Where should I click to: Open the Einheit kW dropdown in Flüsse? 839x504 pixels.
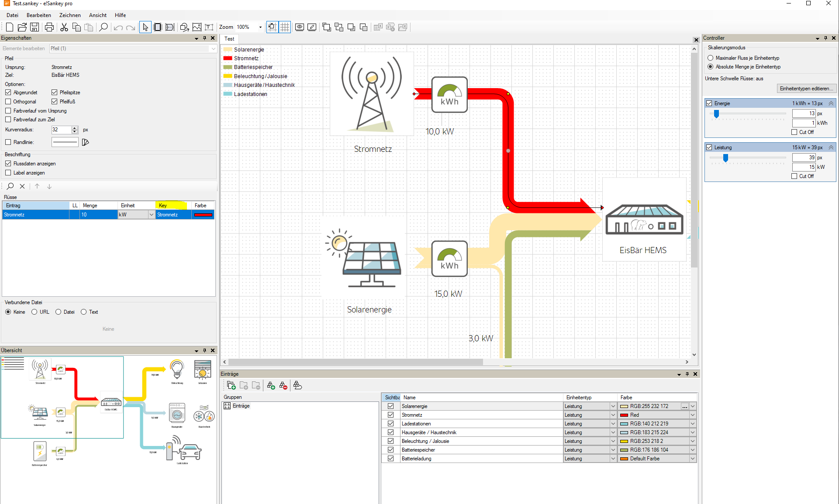pos(151,215)
